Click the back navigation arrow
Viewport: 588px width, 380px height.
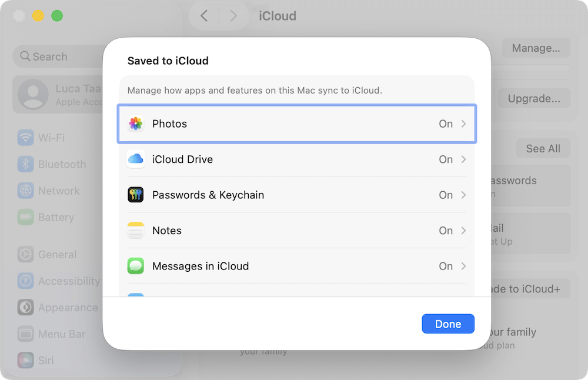click(x=203, y=16)
